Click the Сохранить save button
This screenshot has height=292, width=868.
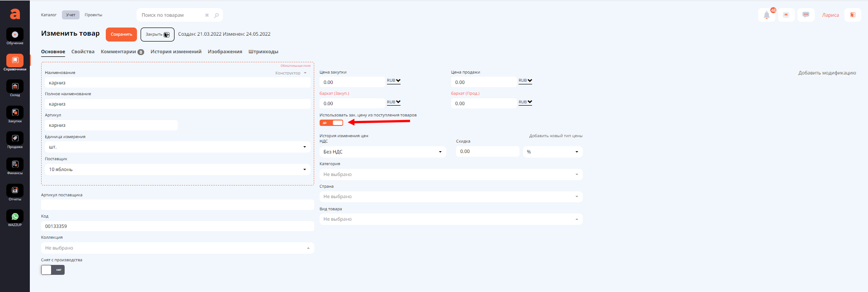coord(121,34)
